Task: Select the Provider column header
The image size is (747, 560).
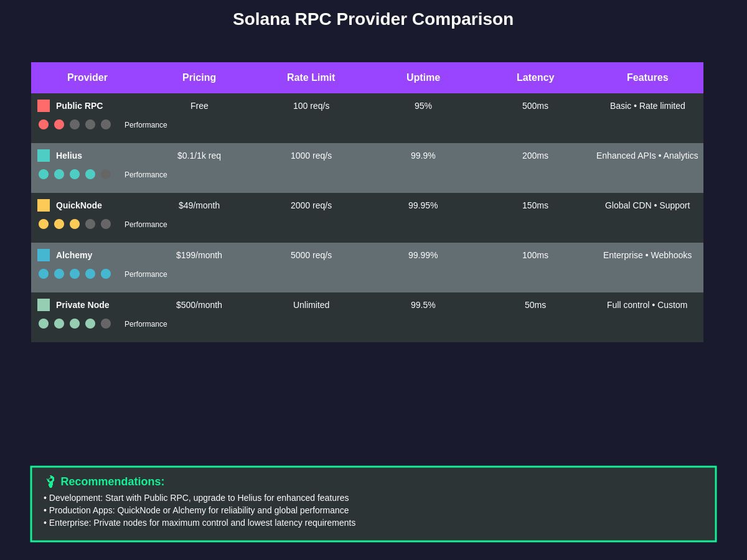Action: click(87, 78)
